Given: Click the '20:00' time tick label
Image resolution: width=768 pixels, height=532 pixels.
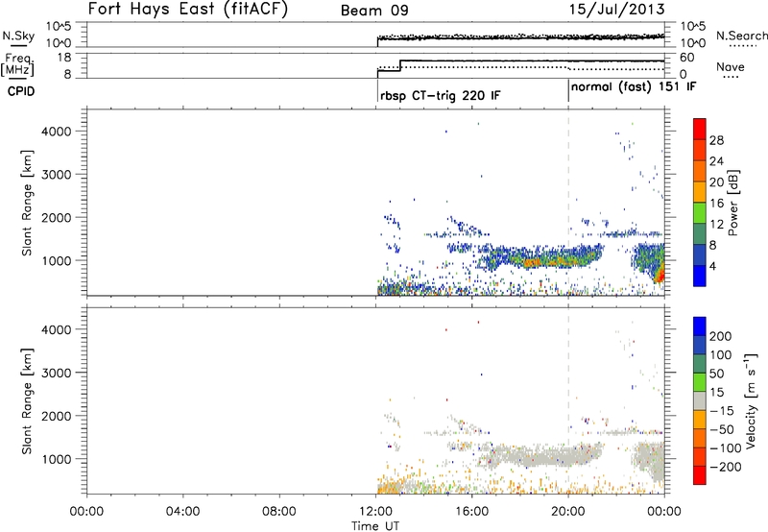Looking at the screenshot, I should [x=568, y=512].
